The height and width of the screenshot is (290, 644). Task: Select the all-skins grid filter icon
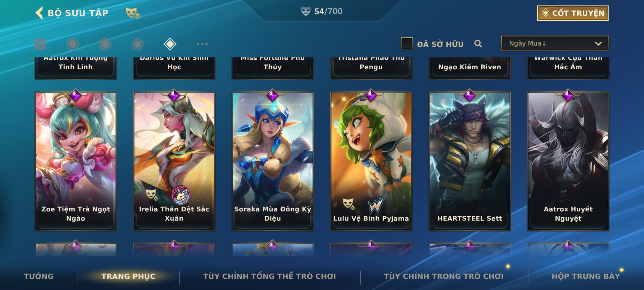pos(40,44)
